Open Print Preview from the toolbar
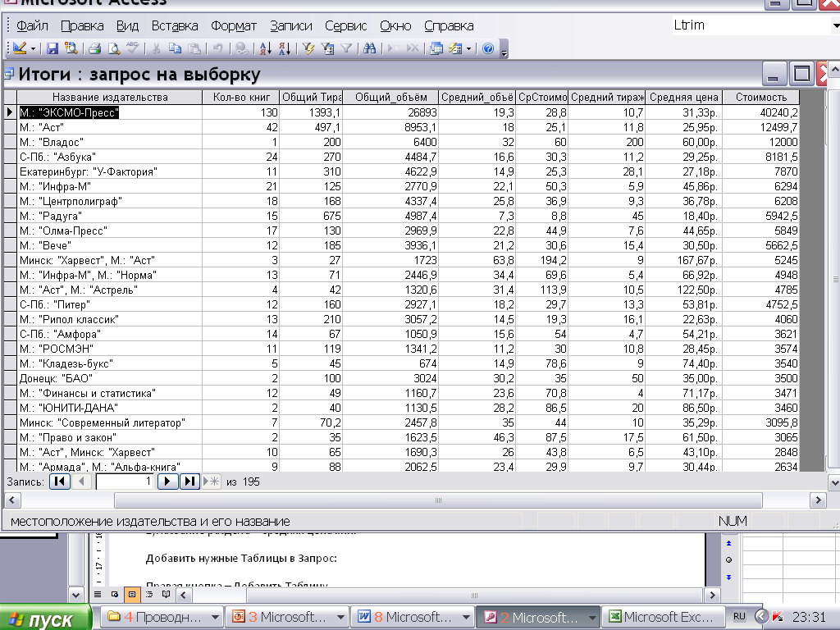Viewport: 840px width, 630px height. point(113,48)
